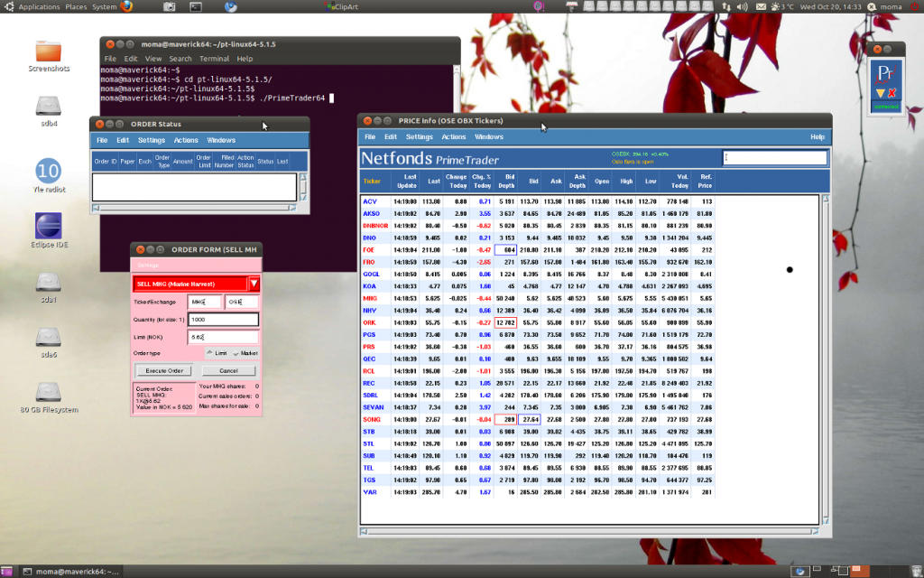Viewport: 924px width, 578px height.
Task: Click the Ubuntu logo beside Applications
Action: (9, 6)
